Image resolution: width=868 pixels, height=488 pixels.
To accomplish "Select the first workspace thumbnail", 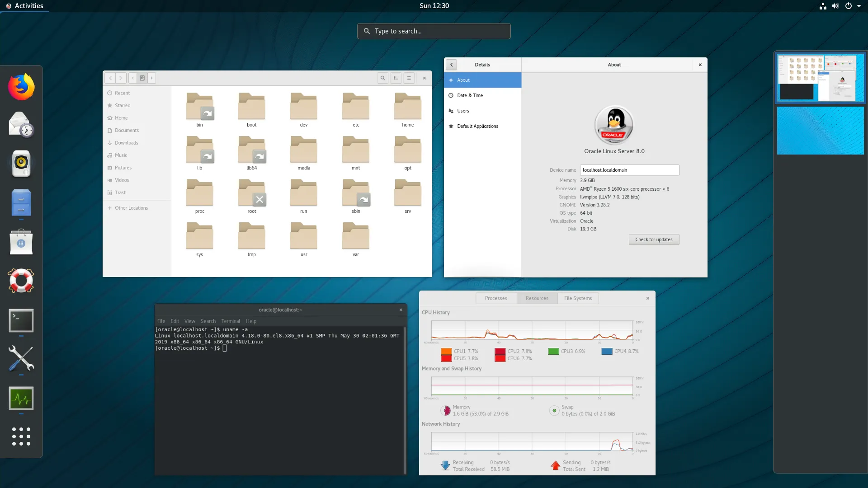I will (820, 78).
